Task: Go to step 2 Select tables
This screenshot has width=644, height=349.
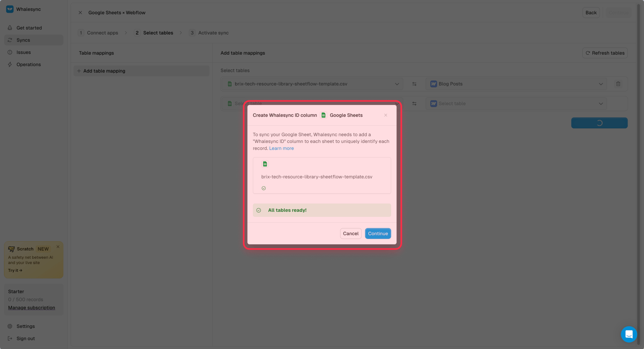Action: (x=154, y=33)
